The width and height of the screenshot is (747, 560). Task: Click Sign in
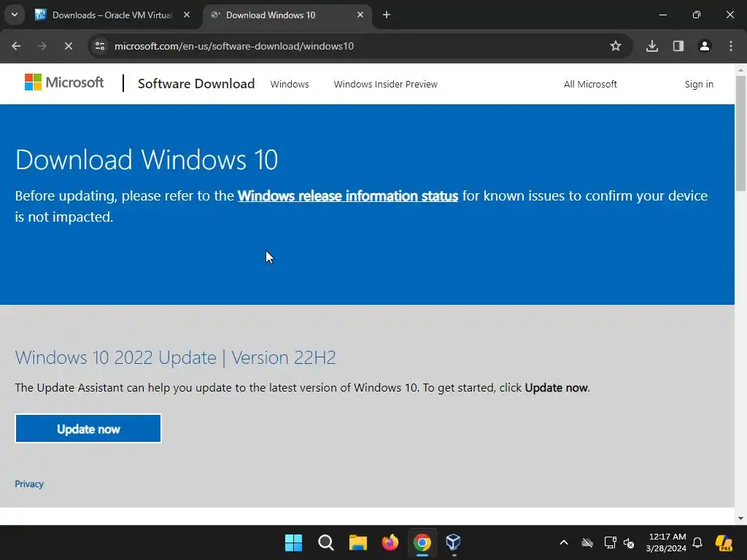(x=699, y=85)
